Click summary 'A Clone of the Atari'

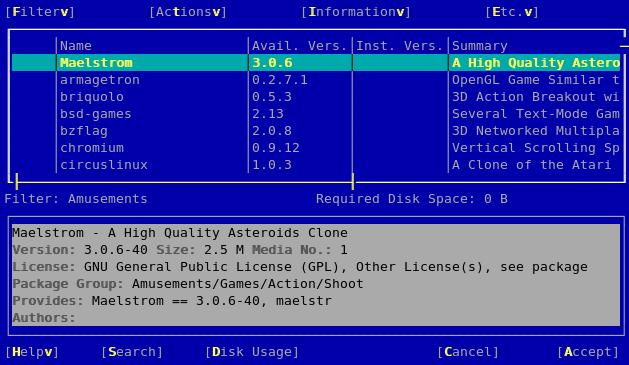532,165
